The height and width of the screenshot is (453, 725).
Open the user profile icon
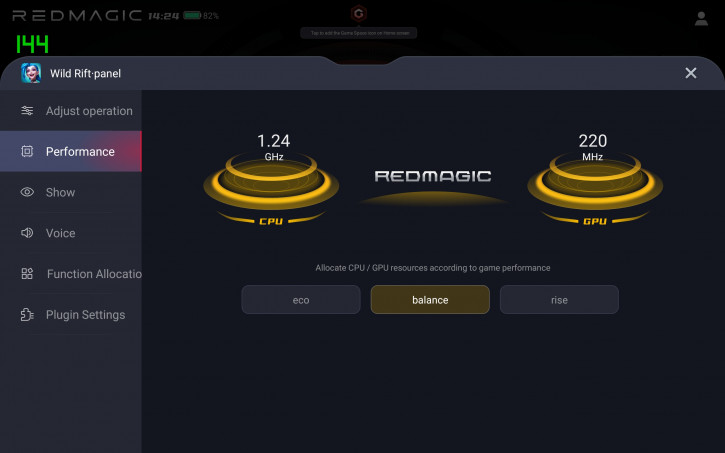(x=701, y=18)
